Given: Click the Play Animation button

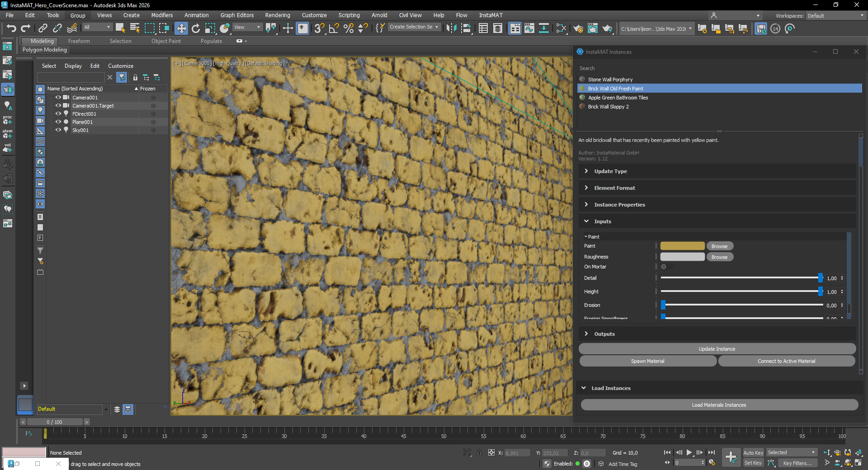Looking at the screenshot, I should click(689, 452).
